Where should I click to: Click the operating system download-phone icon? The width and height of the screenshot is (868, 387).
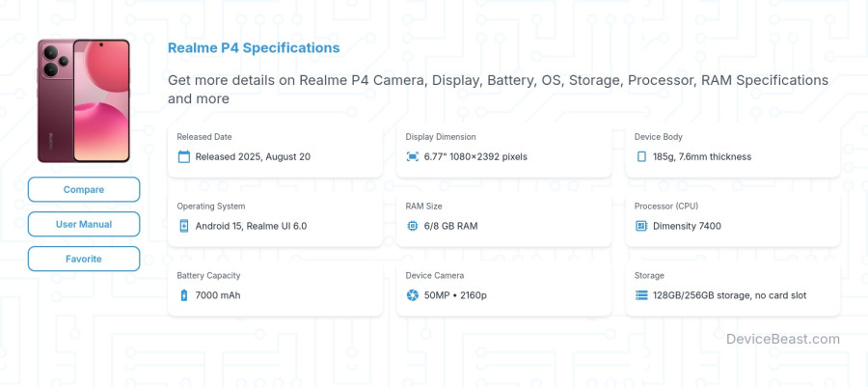click(x=184, y=226)
